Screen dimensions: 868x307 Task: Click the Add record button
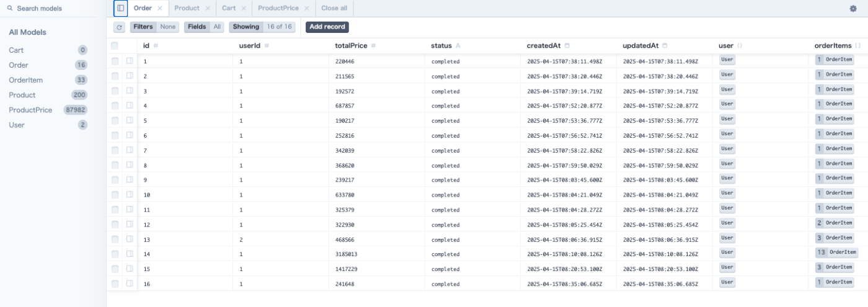coord(327,27)
